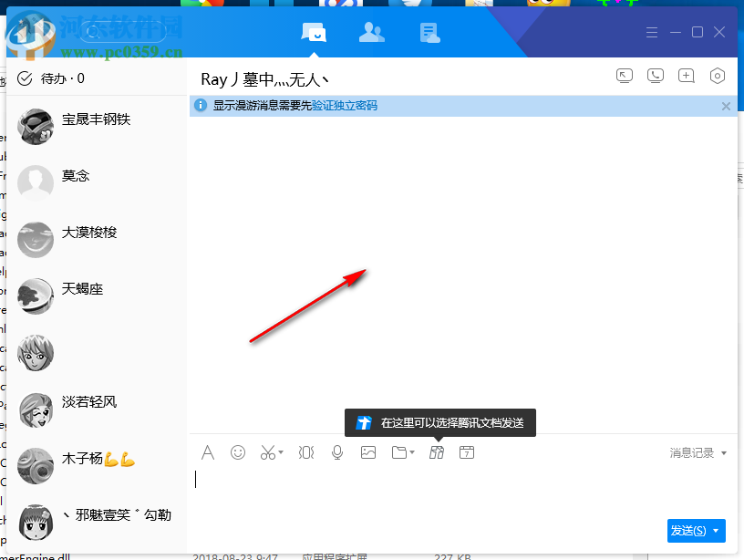Record a voice message
This screenshot has width=744, height=560.
point(336,451)
